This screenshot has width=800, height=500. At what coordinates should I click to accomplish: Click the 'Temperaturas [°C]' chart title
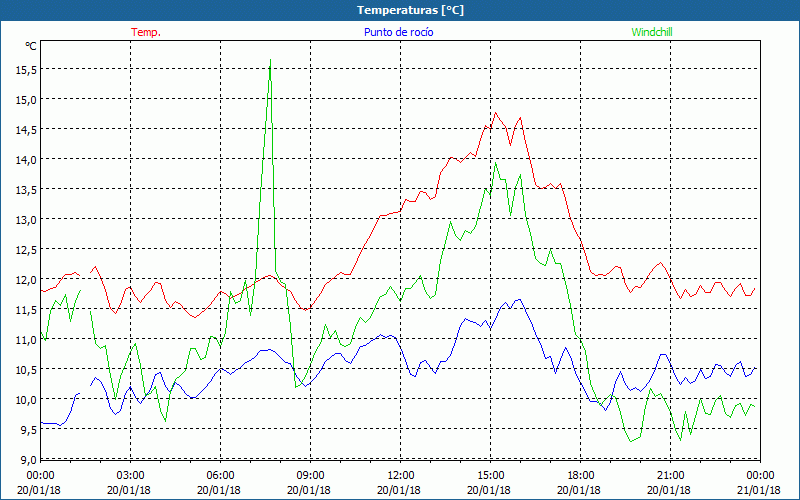pos(410,10)
